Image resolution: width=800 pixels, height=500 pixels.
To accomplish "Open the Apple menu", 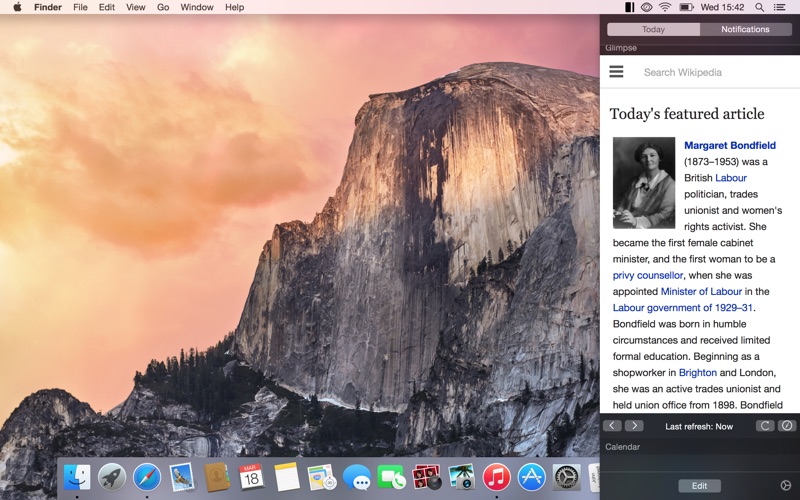I will (x=17, y=7).
